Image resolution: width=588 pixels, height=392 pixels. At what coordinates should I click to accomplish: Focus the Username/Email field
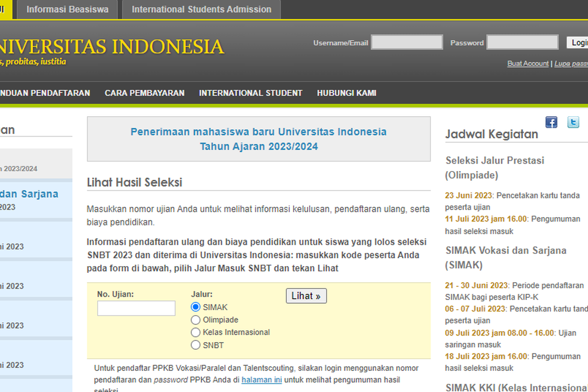click(407, 42)
